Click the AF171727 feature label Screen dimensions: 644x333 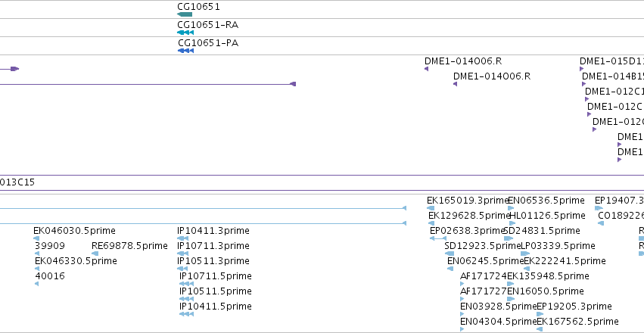[484, 291]
